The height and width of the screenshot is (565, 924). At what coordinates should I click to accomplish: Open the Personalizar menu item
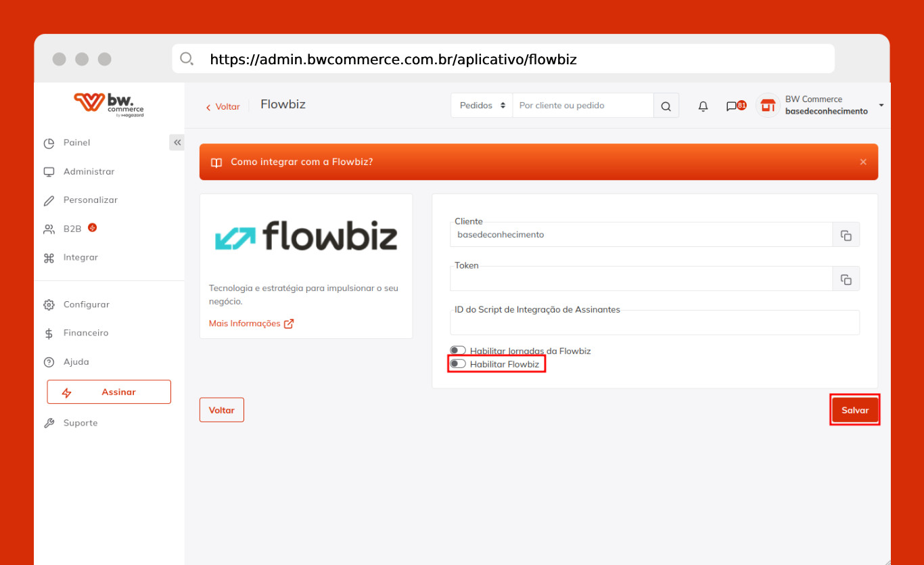[91, 200]
